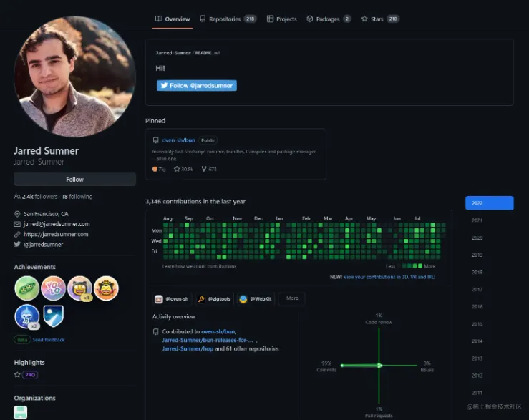Click the repository icon beside Repositories

(x=203, y=19)
